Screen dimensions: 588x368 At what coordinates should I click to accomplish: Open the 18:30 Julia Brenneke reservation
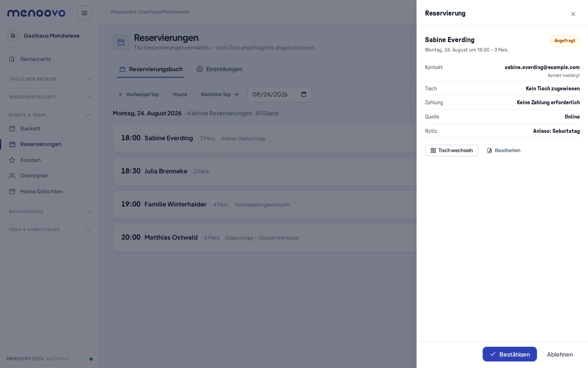tap(265, 171)
